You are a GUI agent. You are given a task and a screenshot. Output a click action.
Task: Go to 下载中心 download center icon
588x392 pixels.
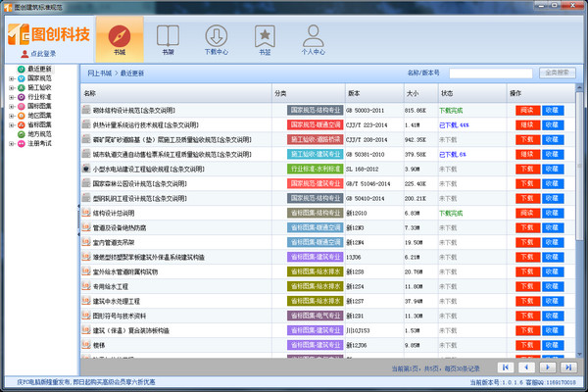pyautogui.click(x=216, y=38)
